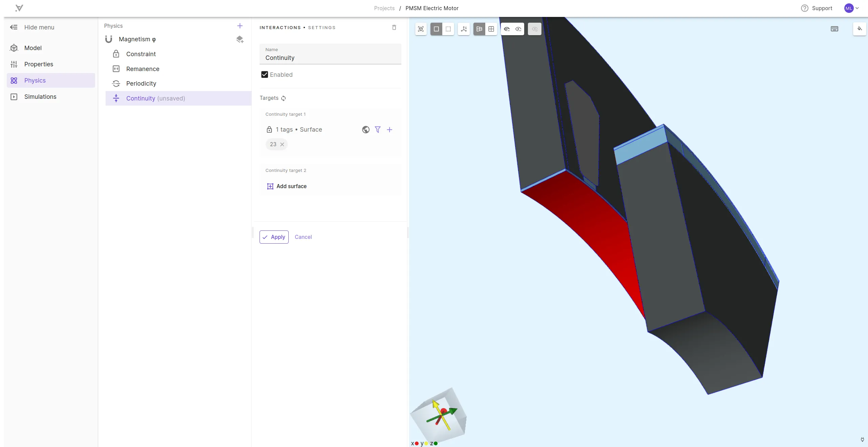Click the Properties sliders icon
Viewport: 868px width, 447px height.
coord(14,64)
